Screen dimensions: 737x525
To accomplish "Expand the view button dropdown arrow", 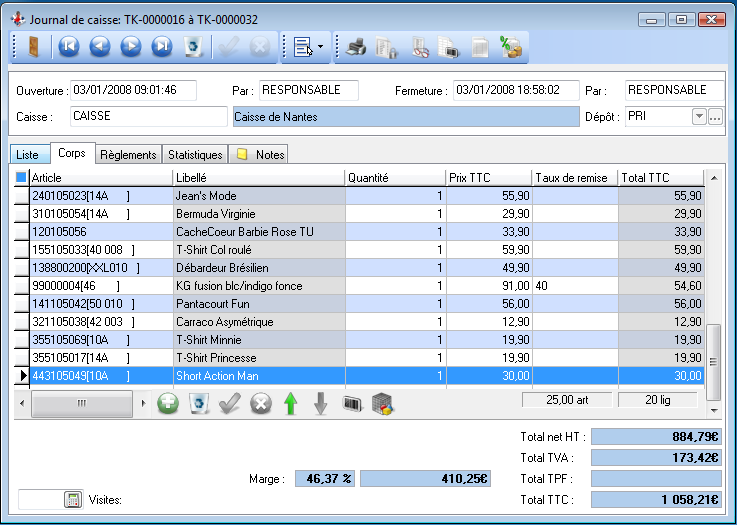I will point(321,47).
